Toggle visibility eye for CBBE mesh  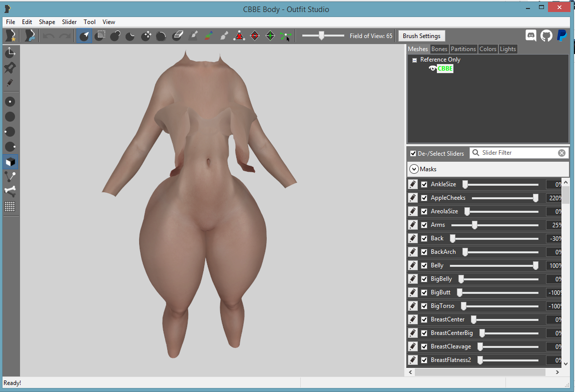point(433,69)
